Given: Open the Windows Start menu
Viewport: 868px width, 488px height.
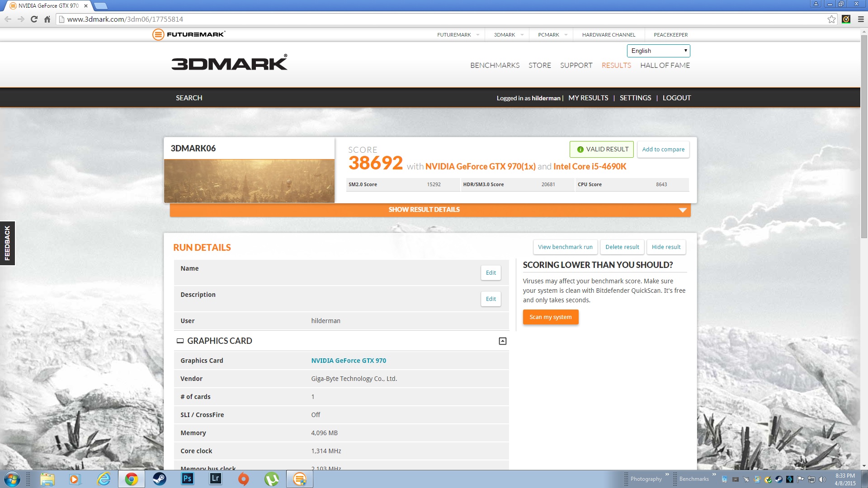Looking at the screenshot, I should click(12, 479).
